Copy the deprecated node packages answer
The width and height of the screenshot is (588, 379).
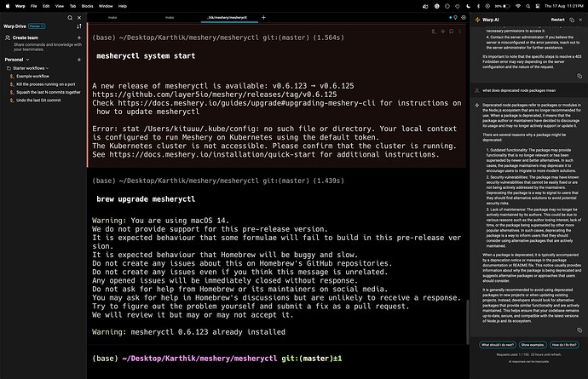(x=579, y=330)
